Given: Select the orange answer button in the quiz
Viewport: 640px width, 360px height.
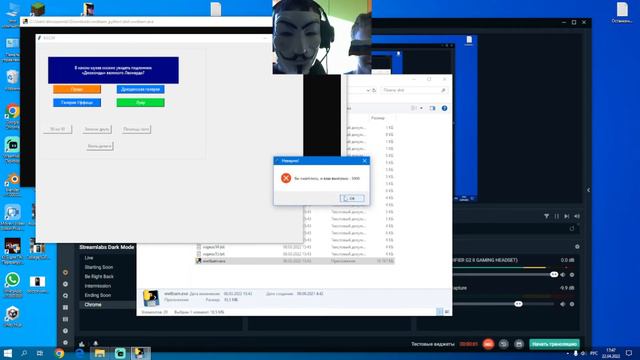Looking at the screenshot, I should coord(77,89).
